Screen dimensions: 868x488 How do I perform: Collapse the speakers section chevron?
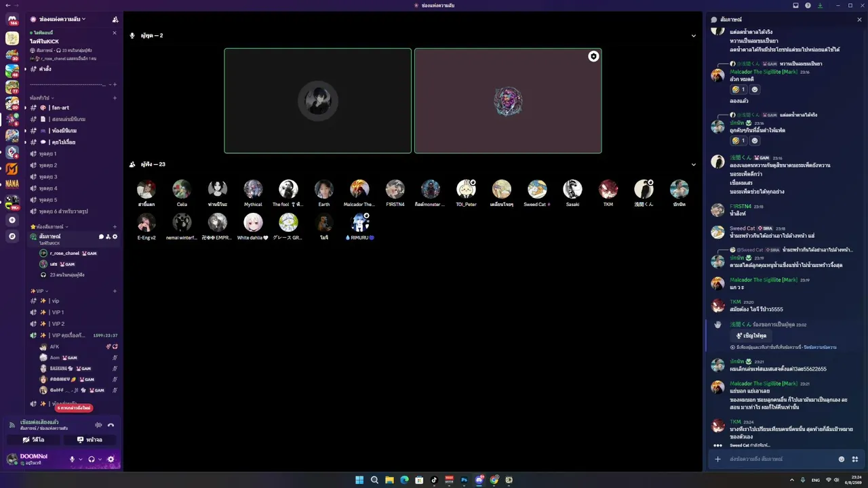pos(693,35)
